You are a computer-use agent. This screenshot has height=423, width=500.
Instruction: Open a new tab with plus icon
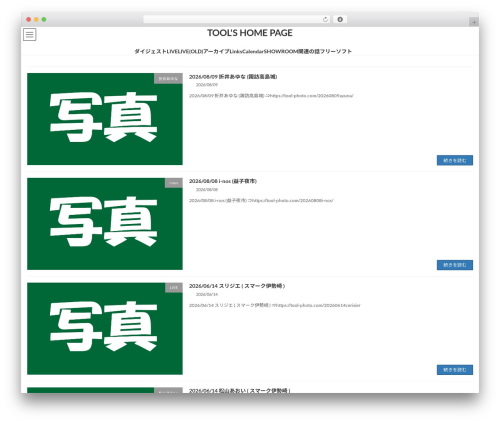point(474,22)
